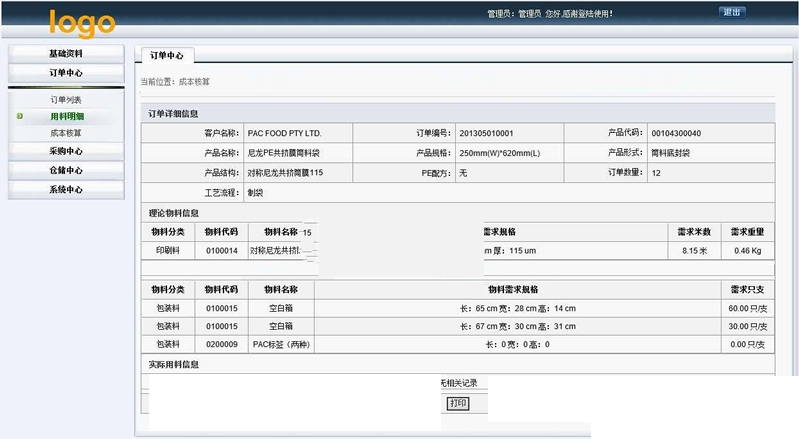
Task: Expand the 仓储中心 sidebar section
Action: click(66, 170)
